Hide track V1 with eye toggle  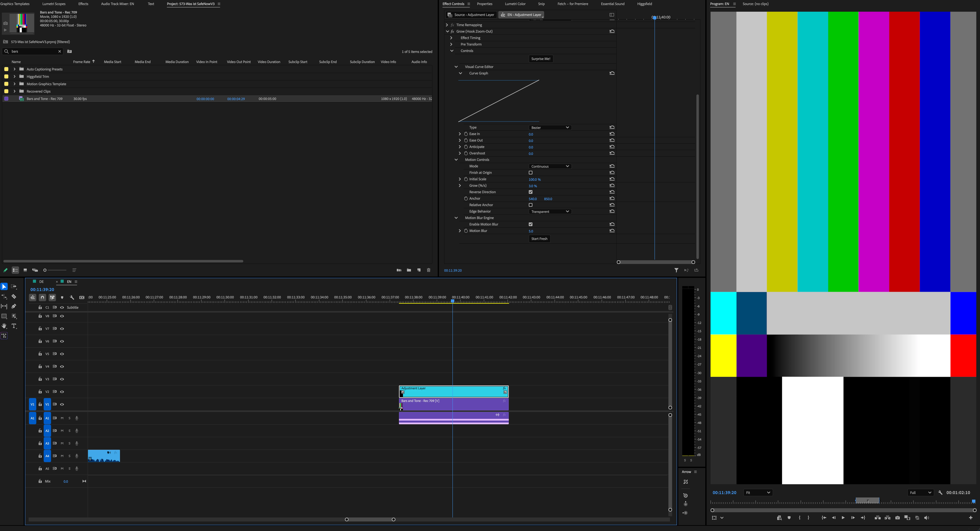(62, 404)
